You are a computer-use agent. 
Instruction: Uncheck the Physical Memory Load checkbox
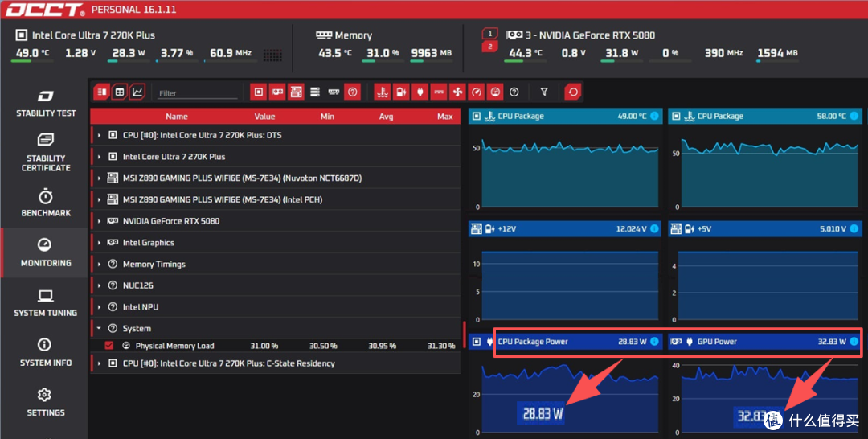click(109, 346)
